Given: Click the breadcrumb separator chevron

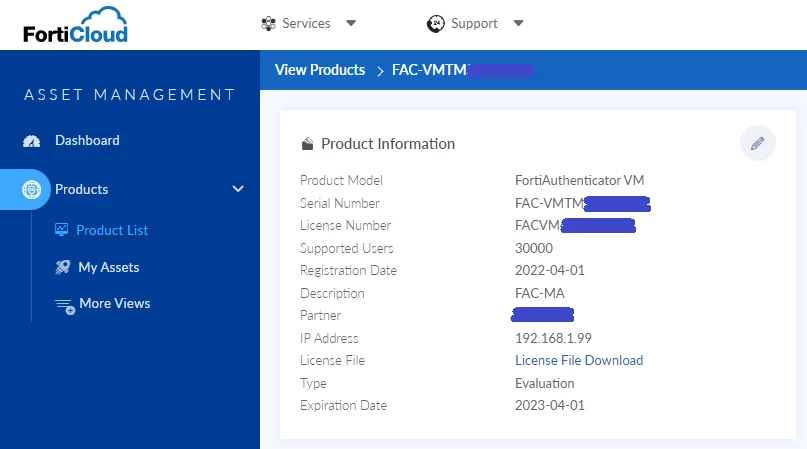Looking at the screenshot, I should coord(380,71).
